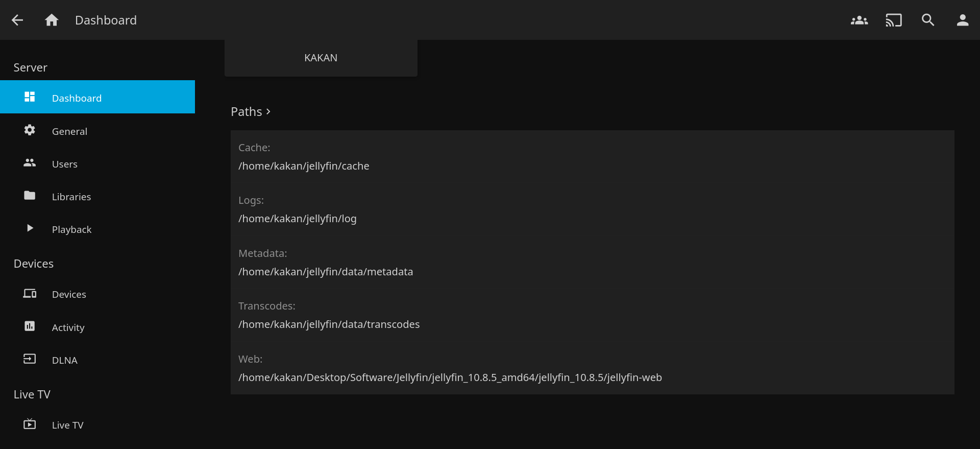
Task: Click the KAKAN server name
Action: 321,57
